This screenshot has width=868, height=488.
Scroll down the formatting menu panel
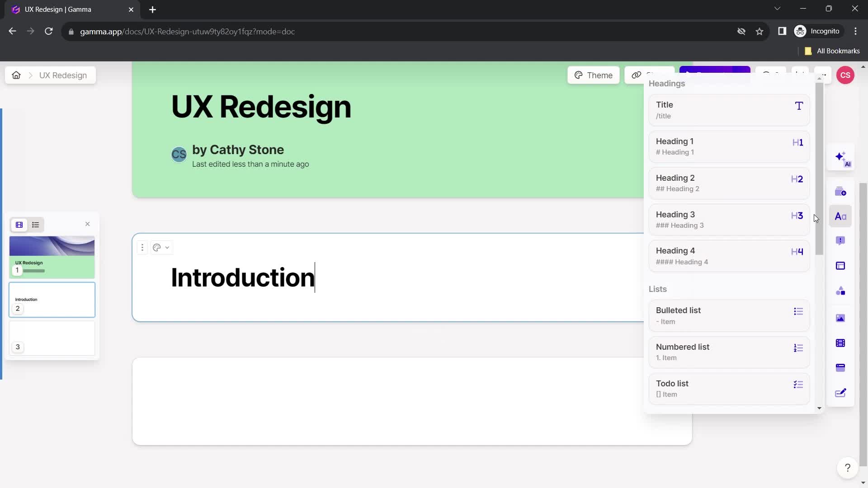pos(820,408)
